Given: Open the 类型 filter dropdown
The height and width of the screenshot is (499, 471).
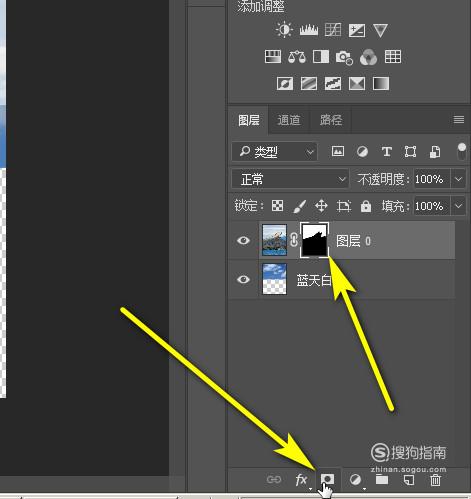Looking at the screenshot, I should click(x=275, y=152).
